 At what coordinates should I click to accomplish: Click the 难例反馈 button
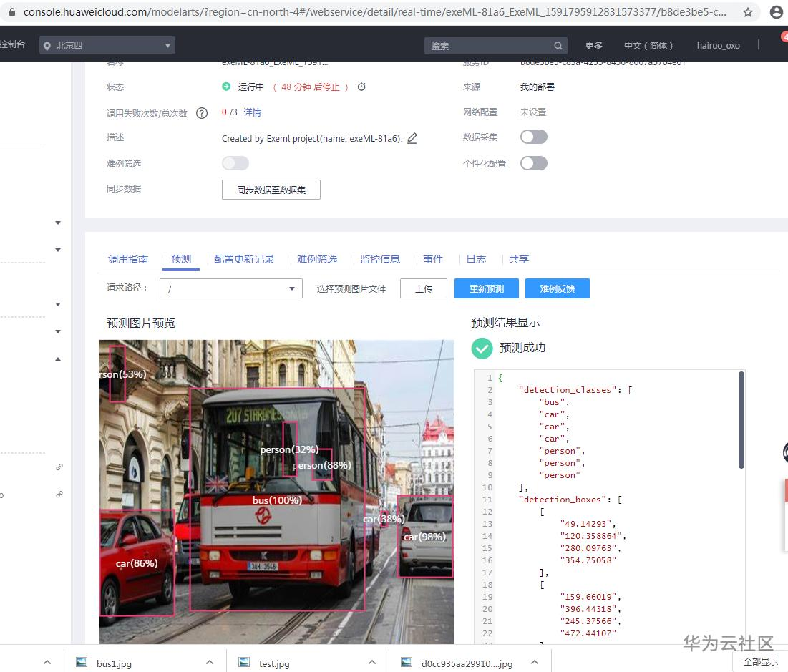[x=558, y=288]
